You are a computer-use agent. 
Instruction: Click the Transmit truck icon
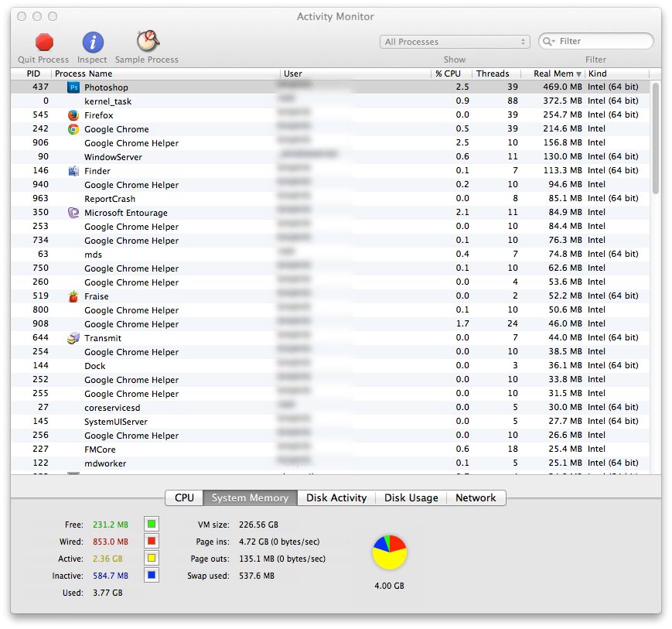pyautogui.click(x=73, y=338)
